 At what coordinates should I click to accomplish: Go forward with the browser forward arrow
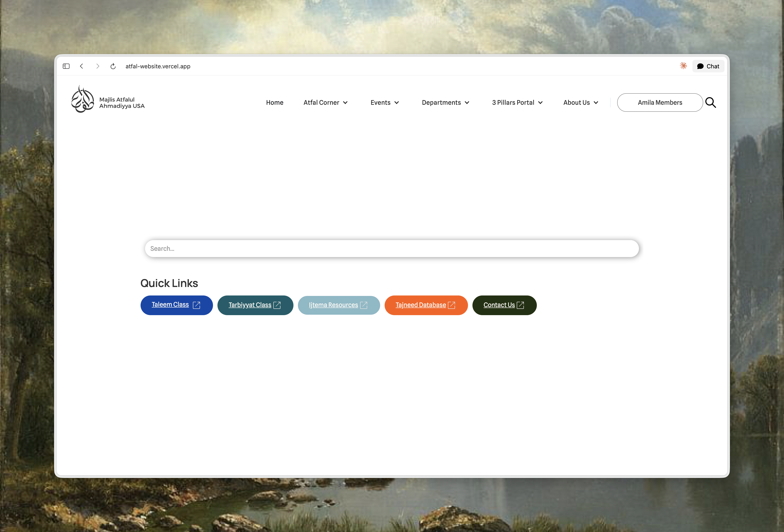point(97,66)
